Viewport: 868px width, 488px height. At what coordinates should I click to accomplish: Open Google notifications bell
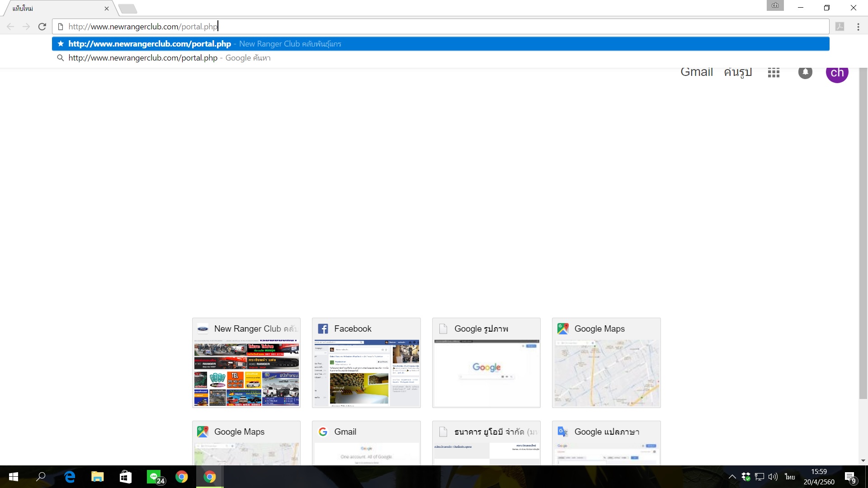point(805,73)
